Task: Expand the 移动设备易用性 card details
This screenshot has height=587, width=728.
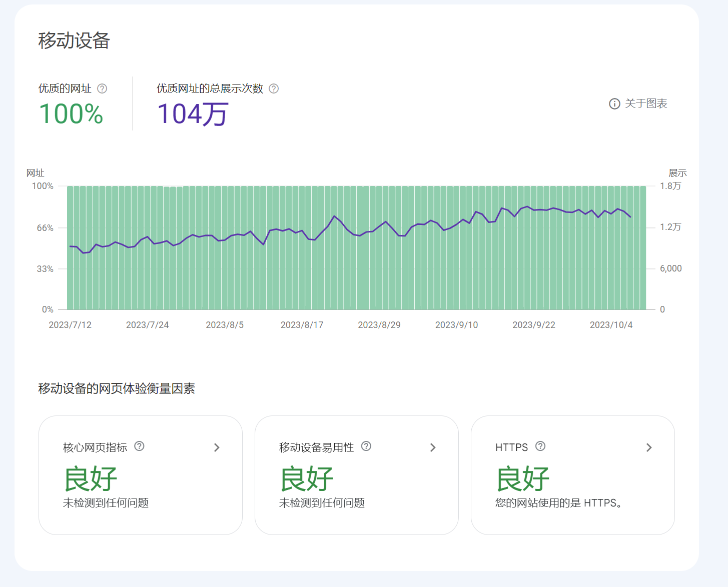Action: pos(433,447)
